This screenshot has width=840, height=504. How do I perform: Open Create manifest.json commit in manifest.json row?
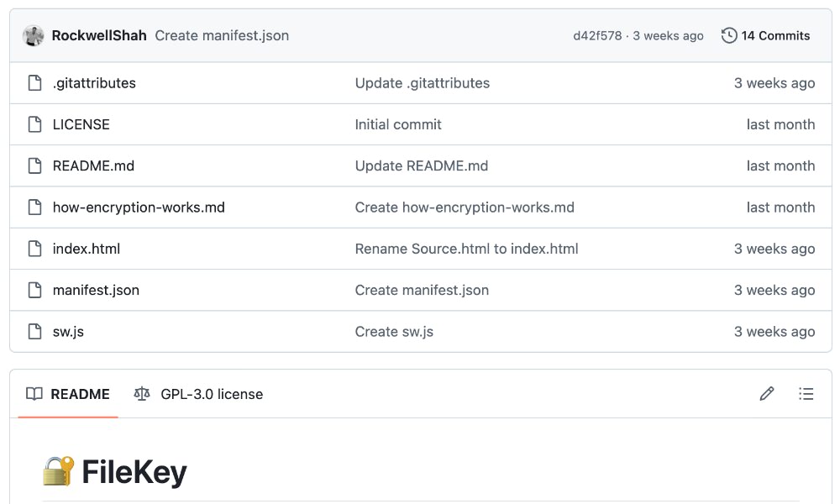422,291
